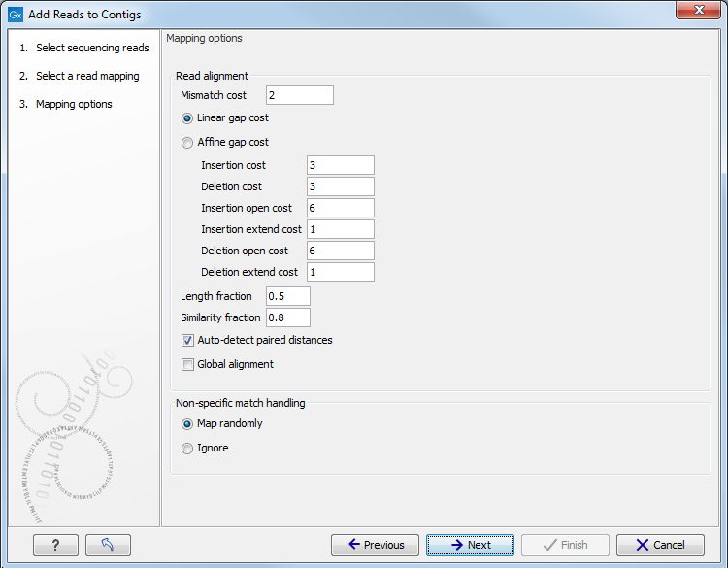Image resolution: width=728 pixels, height=568 pixels.
Task: Click the Insertion cost label
Action: pyautogui.click(x=234, y=165)
